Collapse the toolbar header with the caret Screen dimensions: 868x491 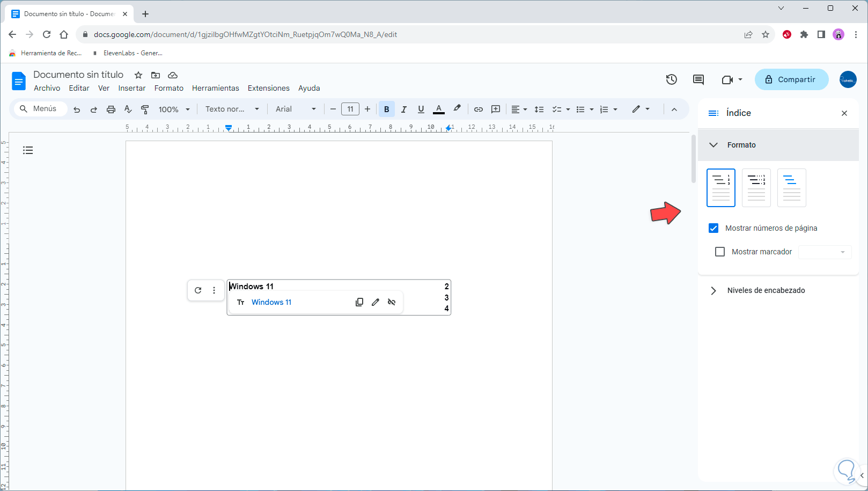pyautogui.click(x=674, y=109)
